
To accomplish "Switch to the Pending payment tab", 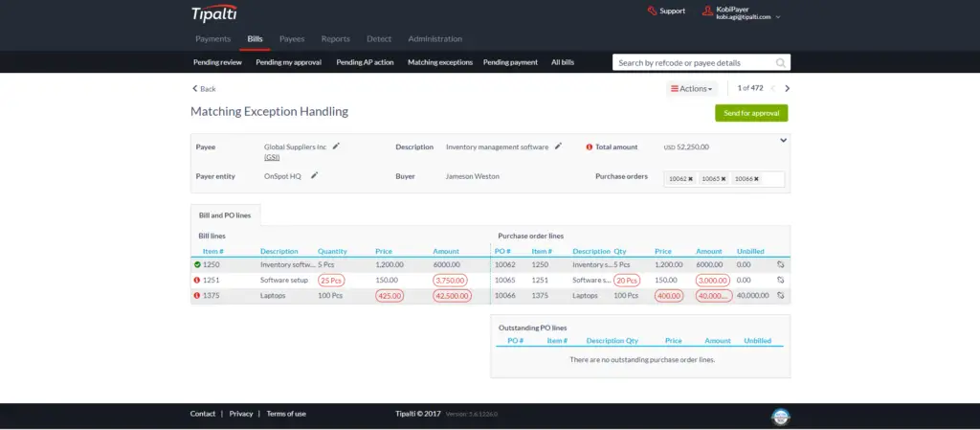I will pos(510,62).
